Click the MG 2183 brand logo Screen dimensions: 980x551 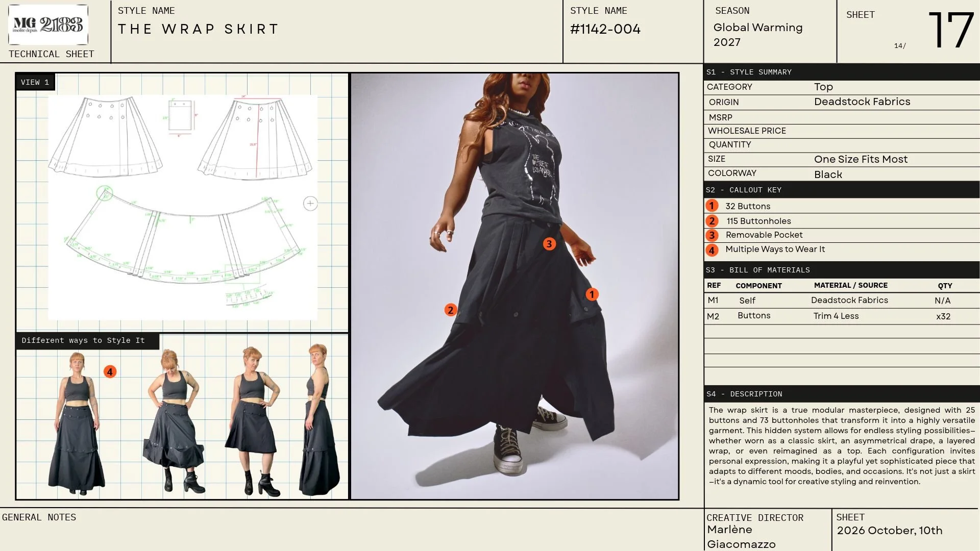tap(48, 24)
